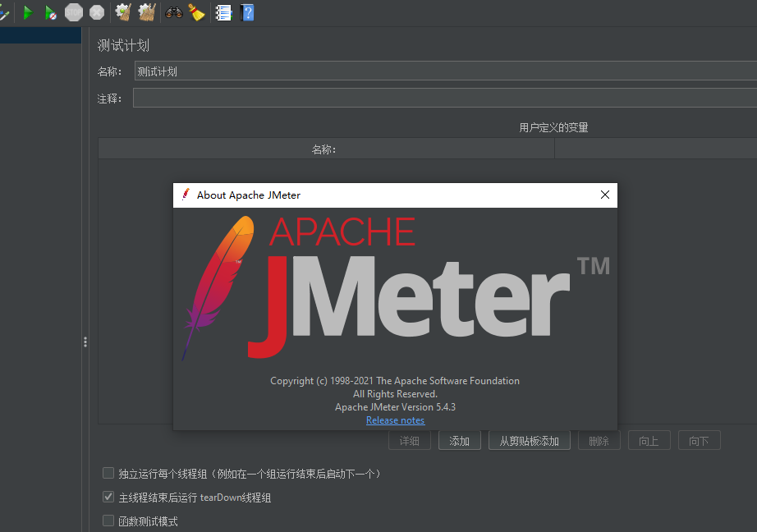Open the Release notes link
This screenshot has height=532, width=757.
click(x=395, y=420)
